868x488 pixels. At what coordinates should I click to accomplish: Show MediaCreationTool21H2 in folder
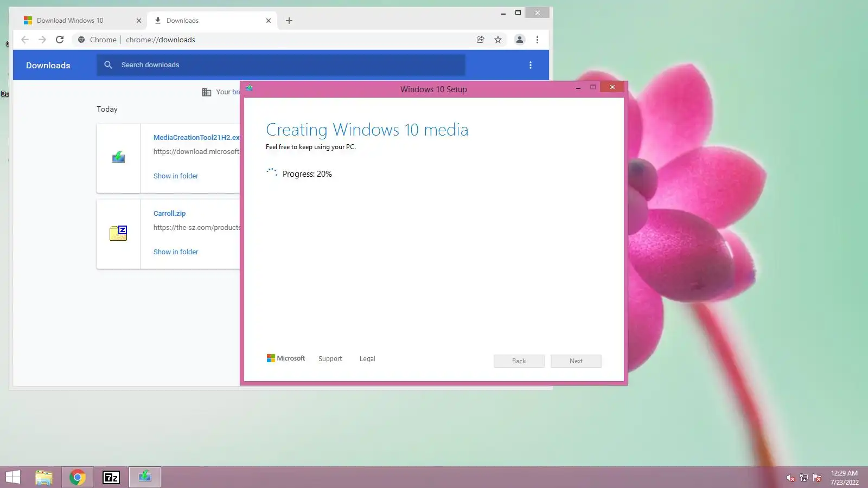click(176, 176)
